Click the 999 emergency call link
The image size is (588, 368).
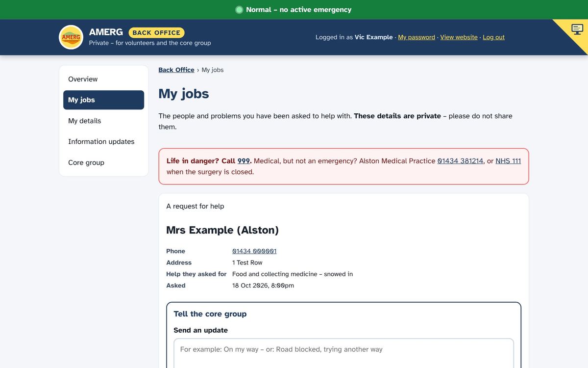click(x=244, y=161)
